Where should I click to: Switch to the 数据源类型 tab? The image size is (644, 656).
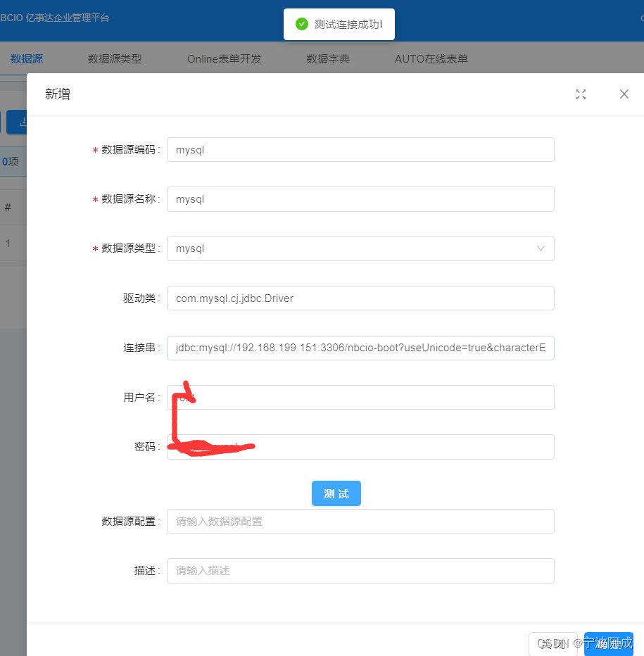115,59
